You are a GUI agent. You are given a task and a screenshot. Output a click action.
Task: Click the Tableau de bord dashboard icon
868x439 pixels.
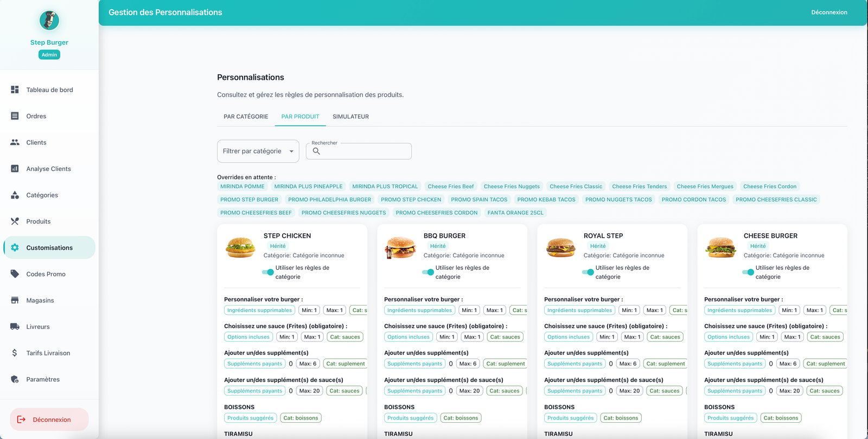15,90
